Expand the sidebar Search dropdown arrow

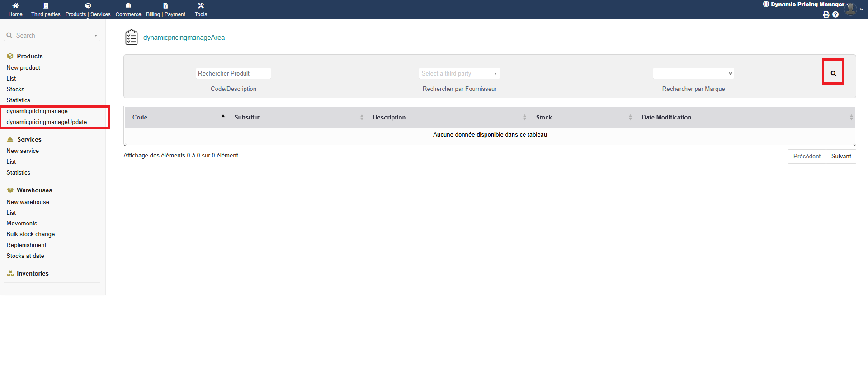point(96,36)
